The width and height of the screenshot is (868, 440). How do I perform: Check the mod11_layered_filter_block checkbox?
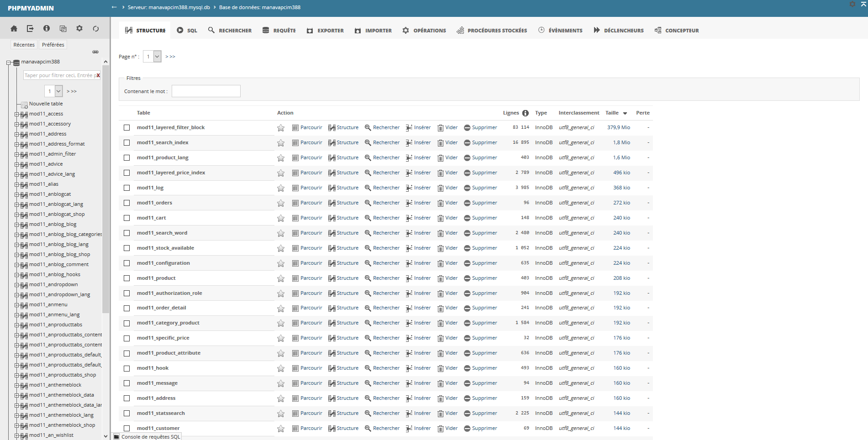(127, 128)
